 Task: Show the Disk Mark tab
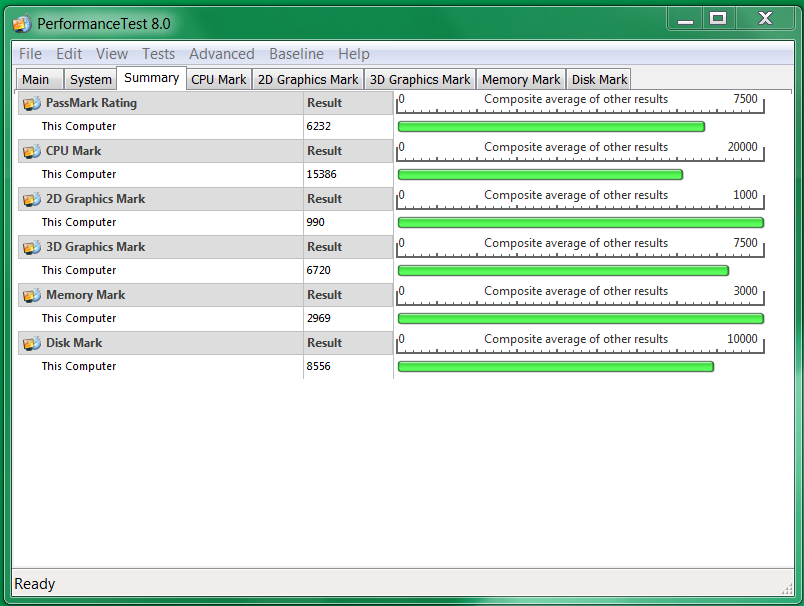click(x=599, y=79)
